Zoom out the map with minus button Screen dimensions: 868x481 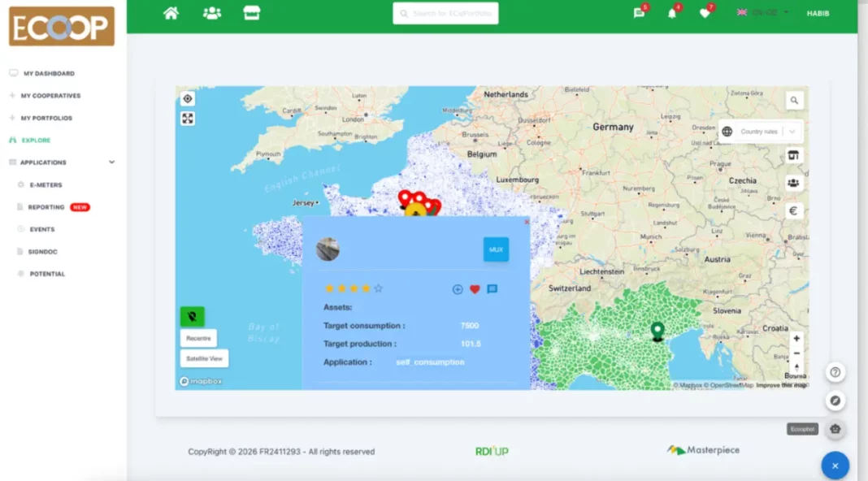pos(796,353)
